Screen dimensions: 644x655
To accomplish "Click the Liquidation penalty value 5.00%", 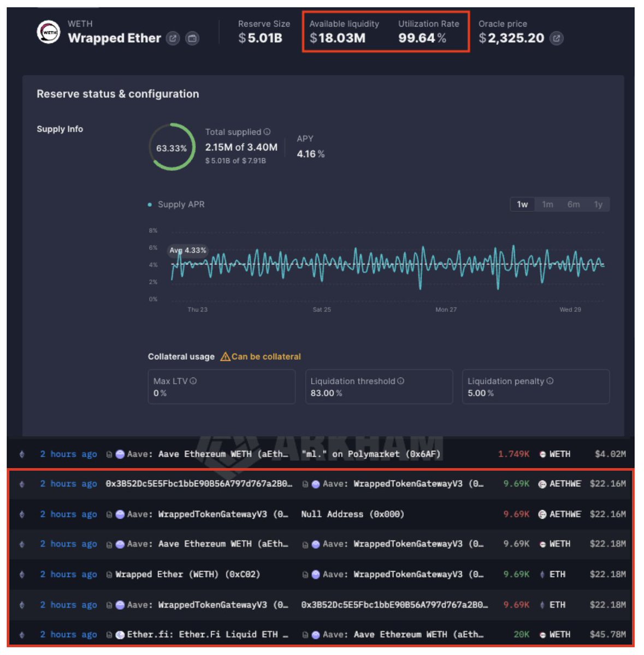I will pos(480,393).
